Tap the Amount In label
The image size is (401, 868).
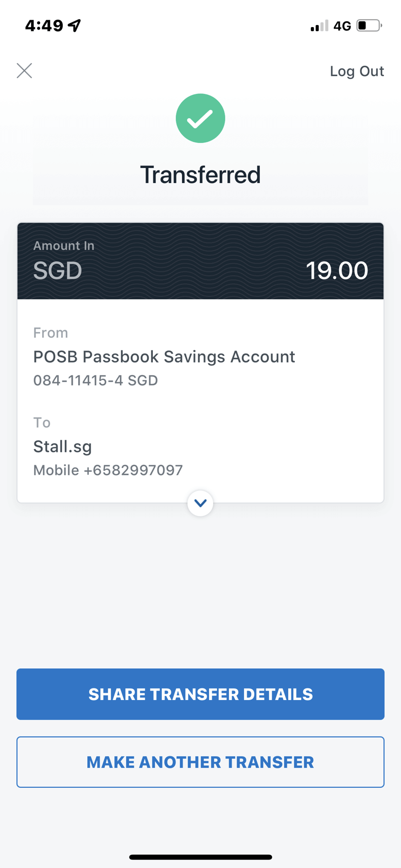coord(64,246)
